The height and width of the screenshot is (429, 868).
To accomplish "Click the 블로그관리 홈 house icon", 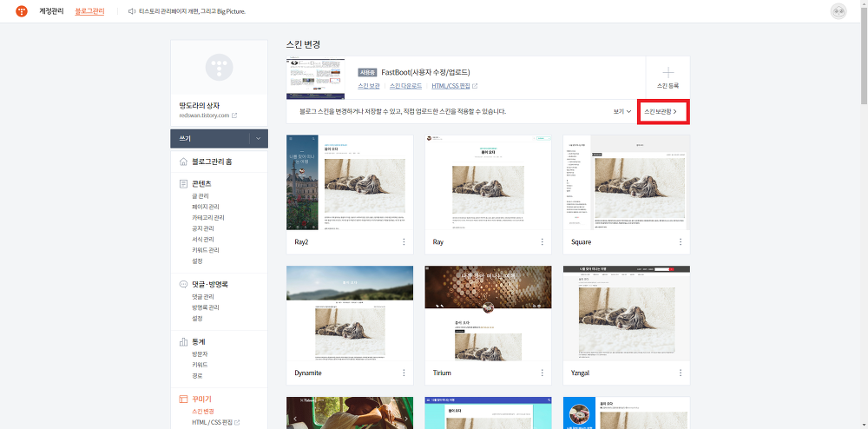I will [183, 162].
